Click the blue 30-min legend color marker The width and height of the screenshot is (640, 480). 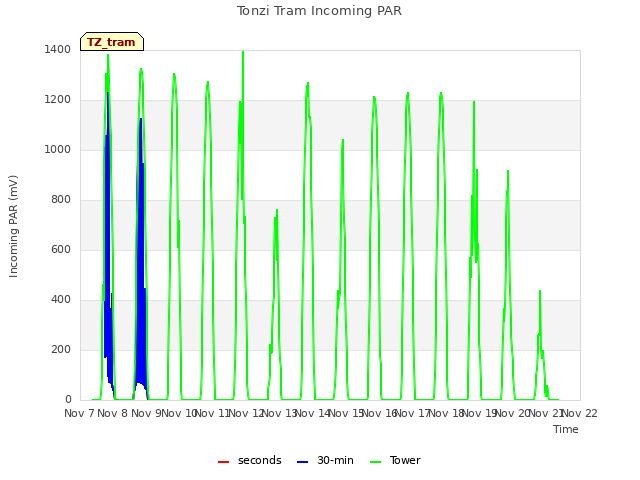pos(302,462)
